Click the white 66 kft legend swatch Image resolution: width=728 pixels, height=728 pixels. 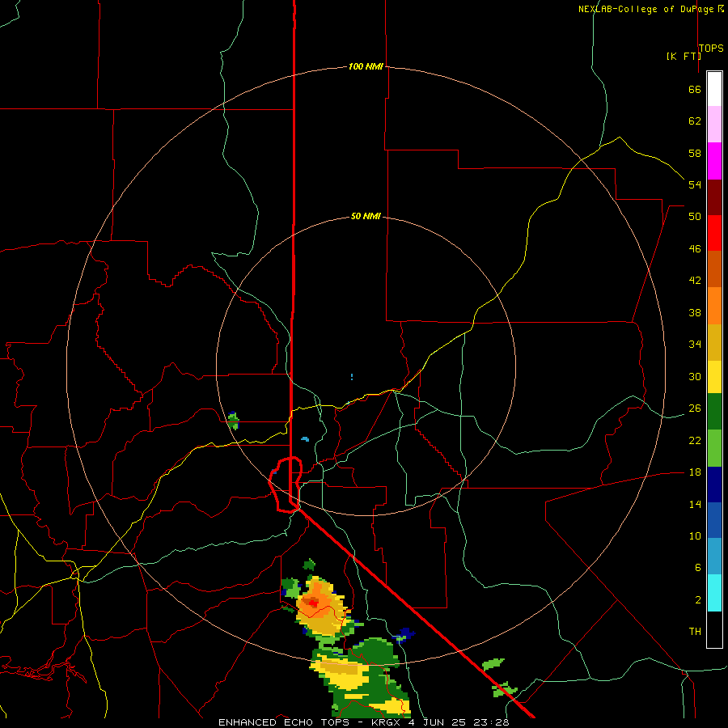click(714, 89)
